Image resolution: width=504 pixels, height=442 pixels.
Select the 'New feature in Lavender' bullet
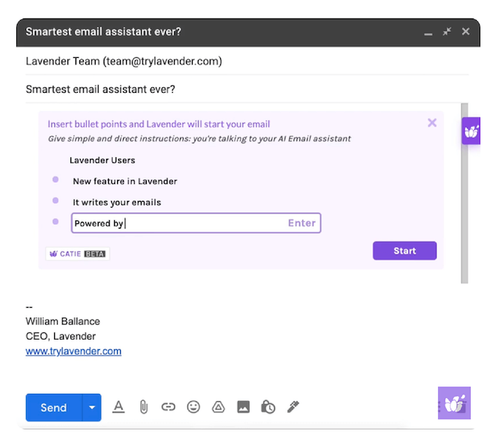pos(125,182)
